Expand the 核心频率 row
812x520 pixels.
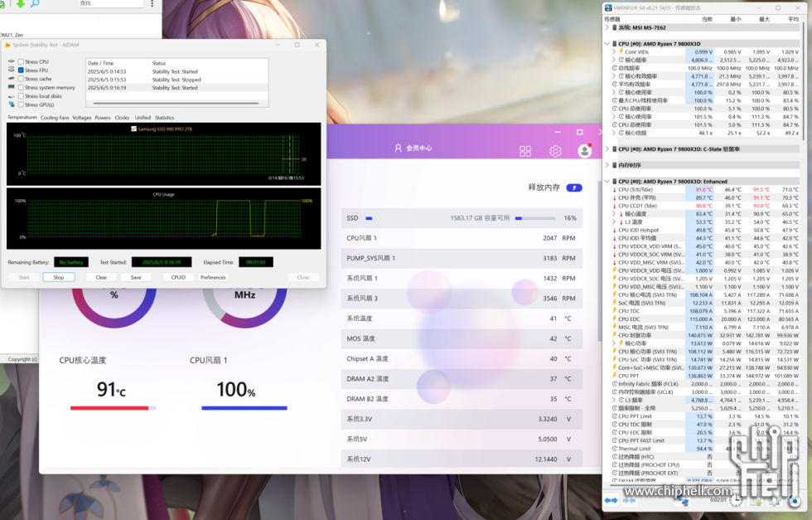pyautogui.click(x=614, y=60)
